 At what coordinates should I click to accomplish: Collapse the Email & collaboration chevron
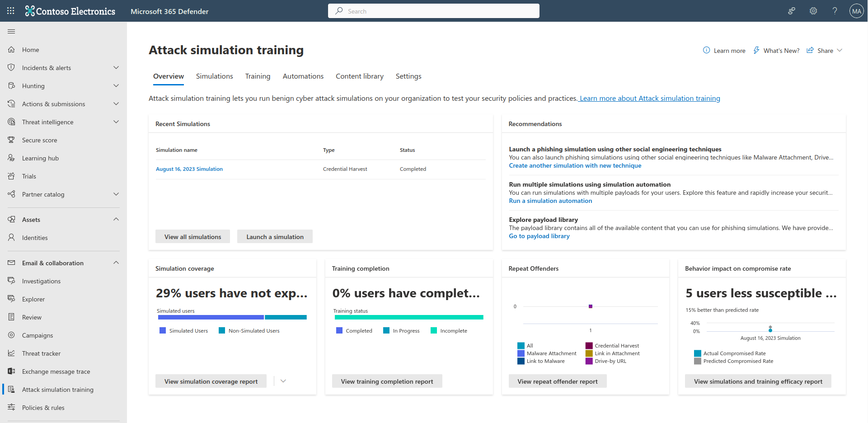(116, 263)
